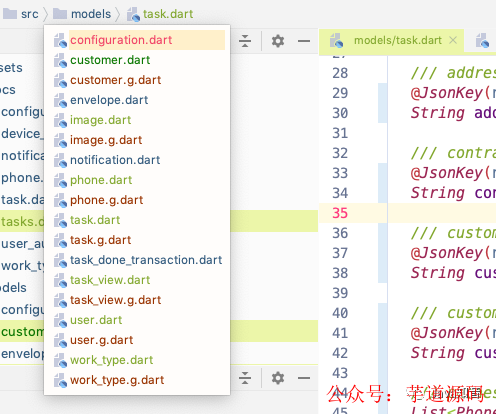The image size is (496, 414).
Task: Select phone.dart in the popup
Action: pyautogui.click(x=101, y=180)
